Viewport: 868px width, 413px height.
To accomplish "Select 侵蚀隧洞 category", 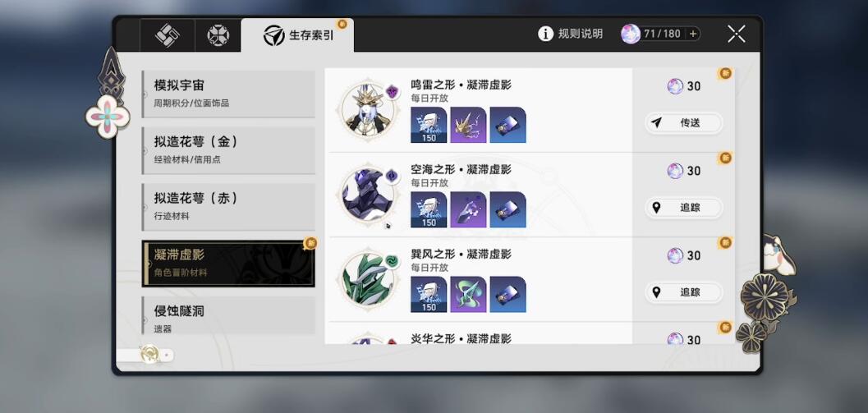I will tap(228, 315).
